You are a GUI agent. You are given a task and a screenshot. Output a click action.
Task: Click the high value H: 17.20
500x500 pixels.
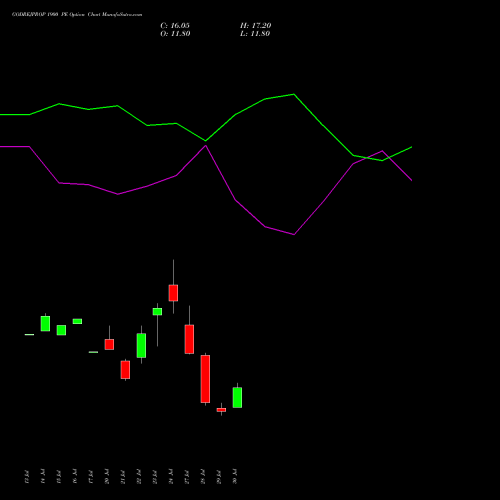(256, 26)
